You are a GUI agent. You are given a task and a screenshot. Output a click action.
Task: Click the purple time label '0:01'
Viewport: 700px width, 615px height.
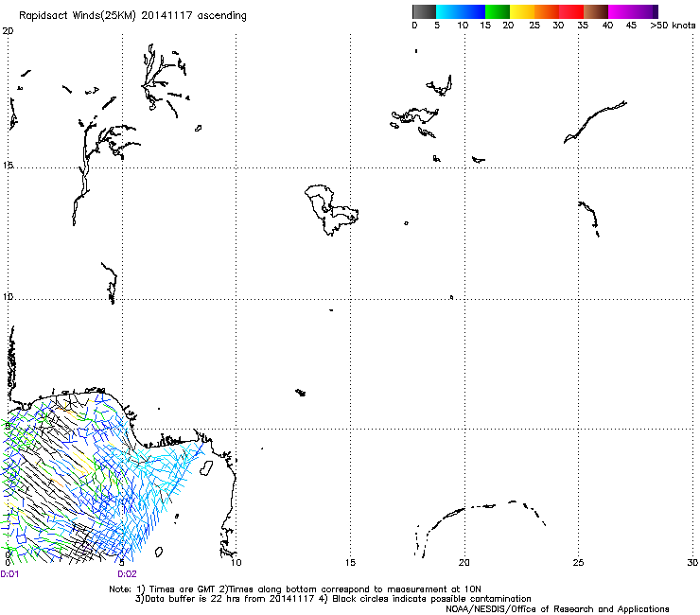click(x=9, y=574)
